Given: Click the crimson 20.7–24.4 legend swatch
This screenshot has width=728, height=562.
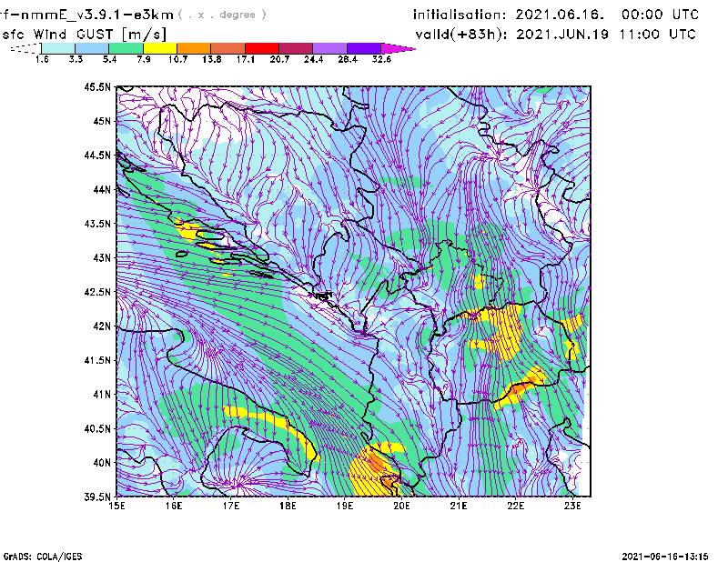Looking at the screenshot, I should (x=296, y=48).
